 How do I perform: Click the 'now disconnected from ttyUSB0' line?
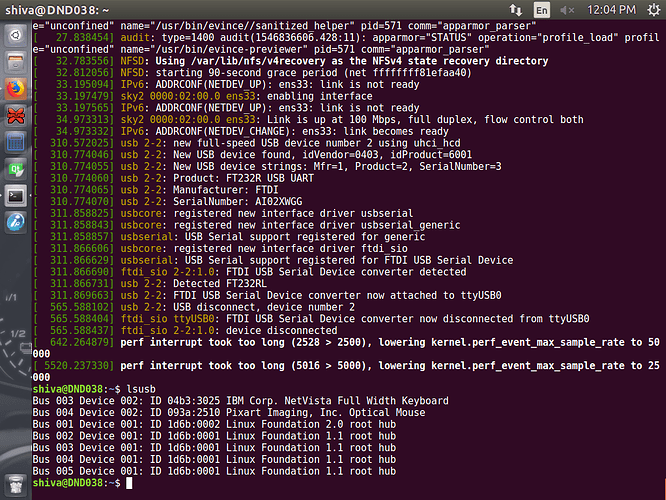(311, 319)
